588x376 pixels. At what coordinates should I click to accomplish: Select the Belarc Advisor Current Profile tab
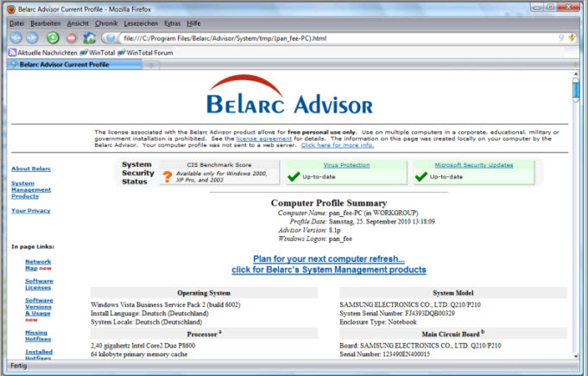click(x=74, y=65)
